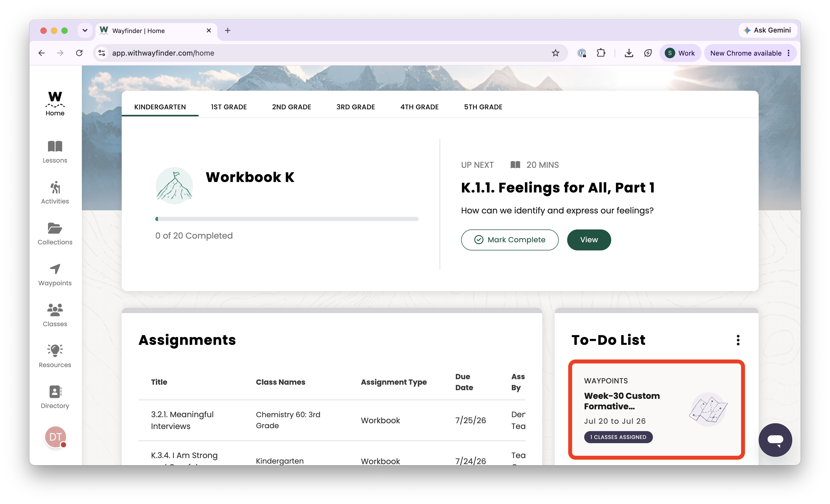The height and width of the screenshot is (504, 830).
Task: Click the Class Names column header
Action: (280, 382)
